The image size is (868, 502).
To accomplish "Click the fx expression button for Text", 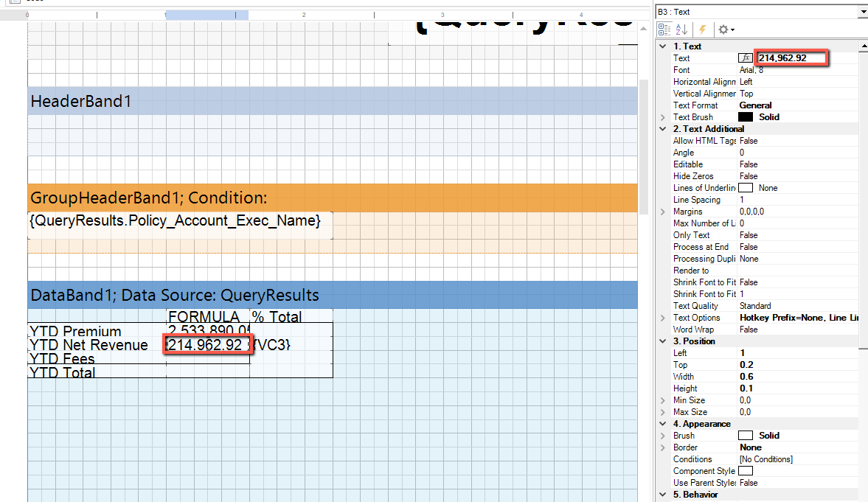I will click(x=746, y=58).
